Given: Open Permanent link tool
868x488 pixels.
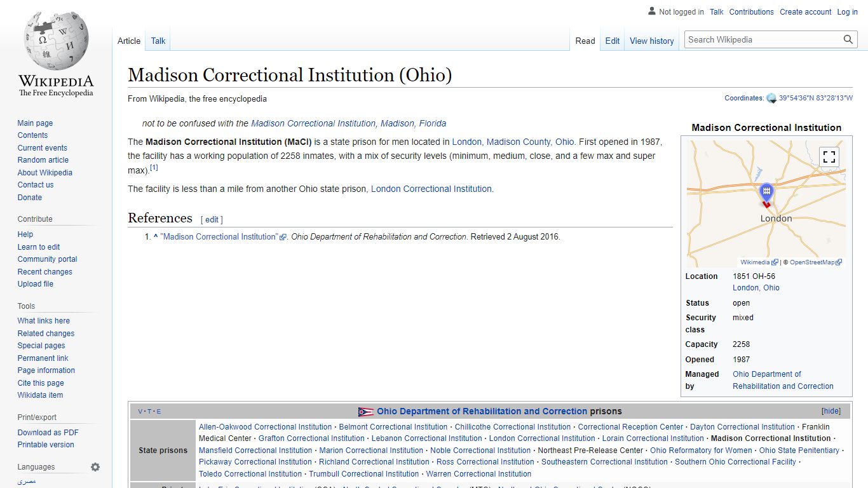Looking at the screenshot, I should point(43,358).
